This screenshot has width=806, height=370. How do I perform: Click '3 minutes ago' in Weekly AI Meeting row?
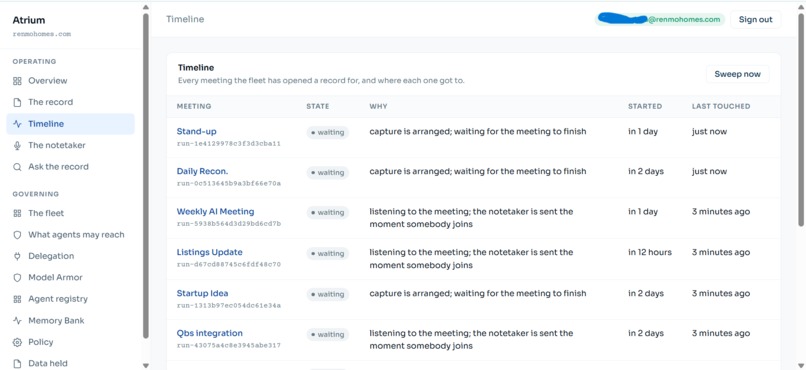click(721, 212)
